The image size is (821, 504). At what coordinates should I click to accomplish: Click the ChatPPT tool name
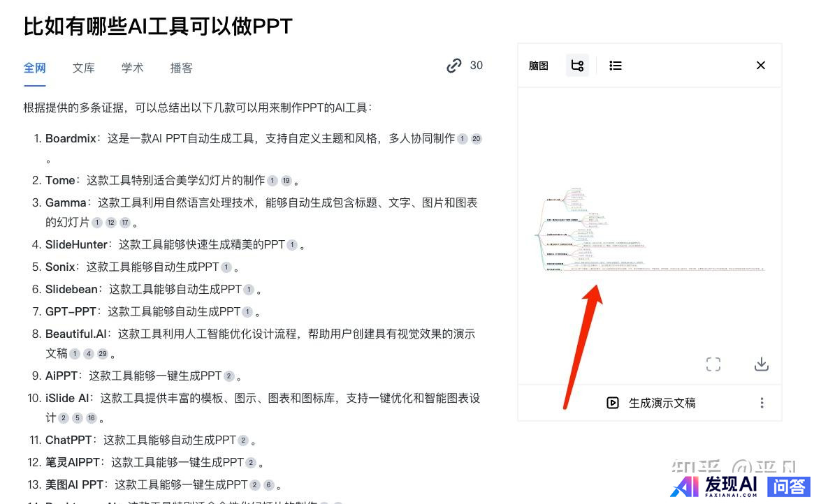coord(68,440)
